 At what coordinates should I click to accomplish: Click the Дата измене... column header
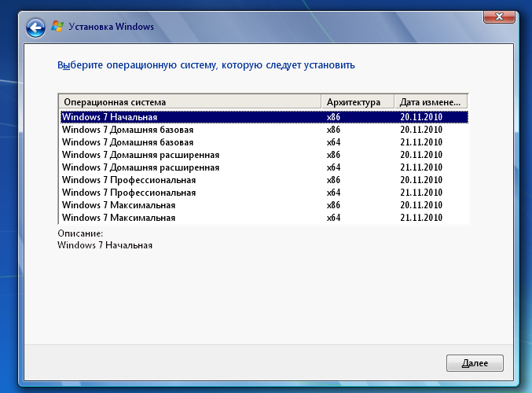[431, 102]
